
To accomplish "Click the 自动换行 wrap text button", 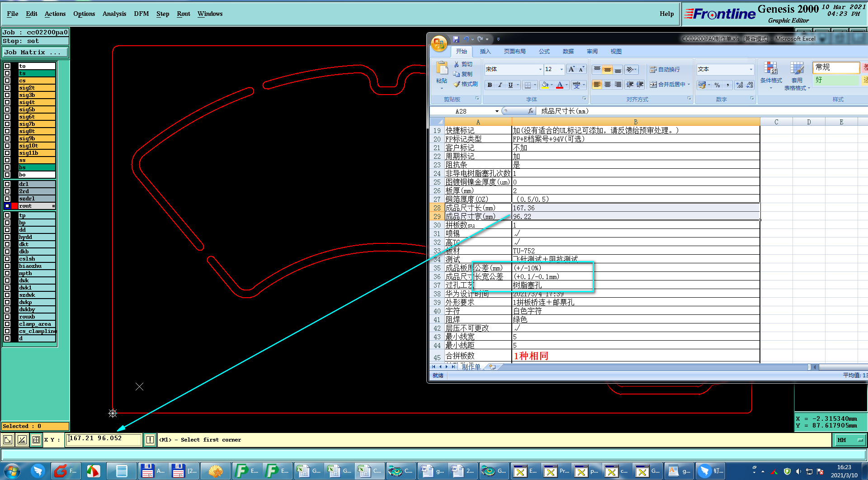I will [x=665, y=69].
